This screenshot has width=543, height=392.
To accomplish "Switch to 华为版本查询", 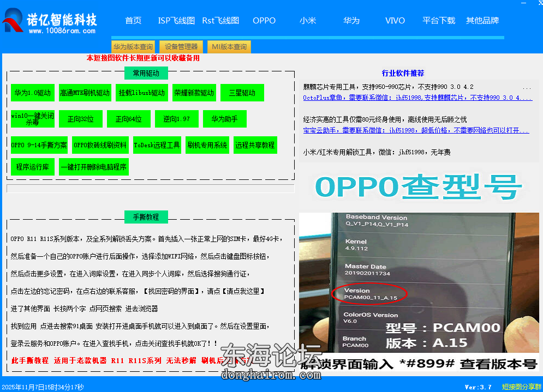I will coord(133,46).
